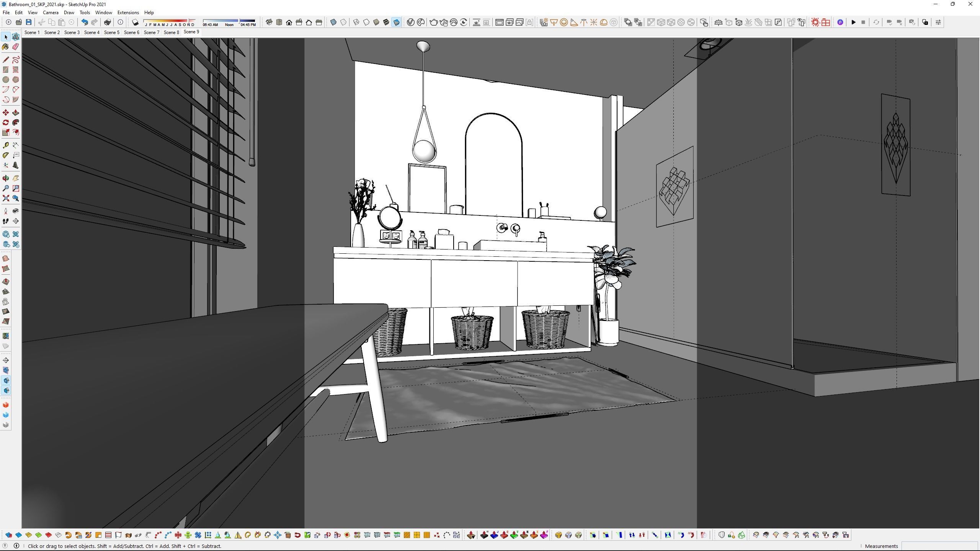Select the Circle tool
This screenshot has height=551, width=980.
6,80
